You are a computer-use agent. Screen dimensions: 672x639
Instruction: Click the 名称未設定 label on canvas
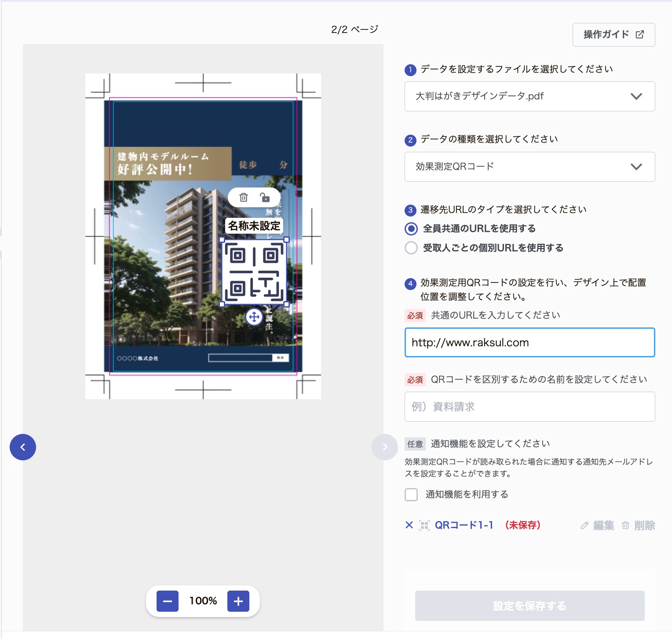click(x=254, y=226)
